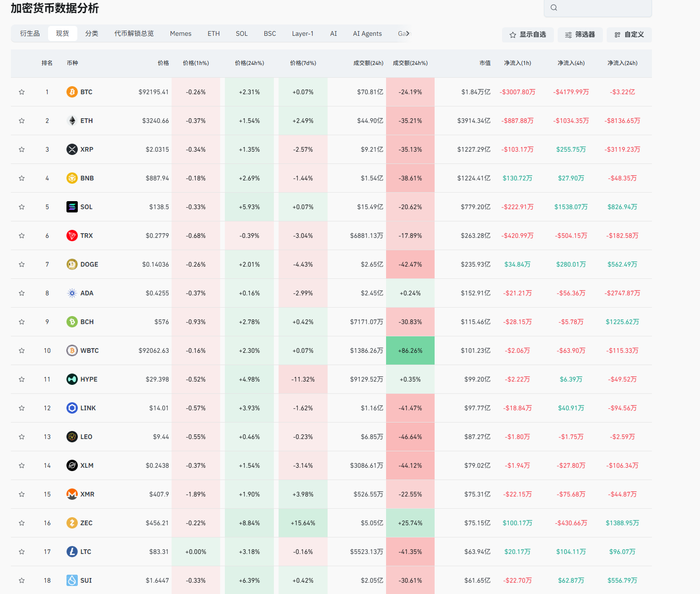Click the Chainlink LINK coin icon

pyautogui.click(x=72, y=408)
